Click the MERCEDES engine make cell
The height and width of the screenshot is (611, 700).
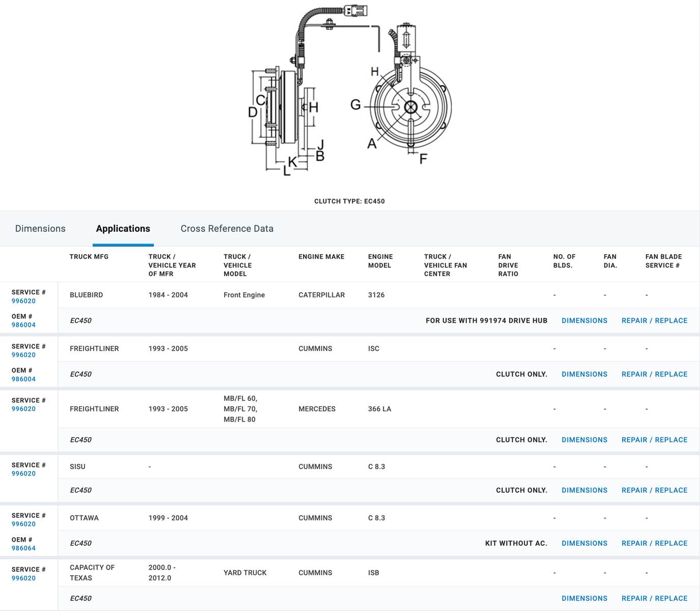coord(317,409)
